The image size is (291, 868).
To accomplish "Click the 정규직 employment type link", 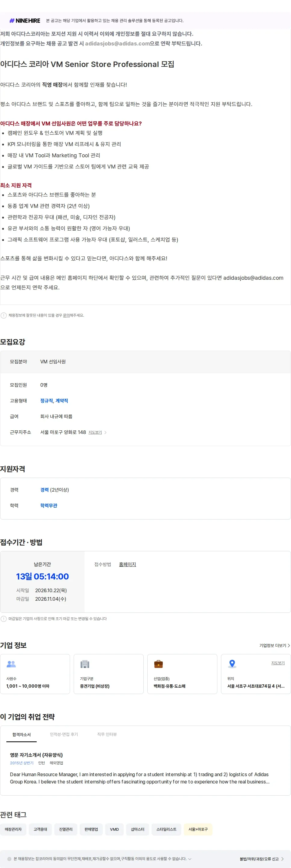I will [x=47, y=401].
